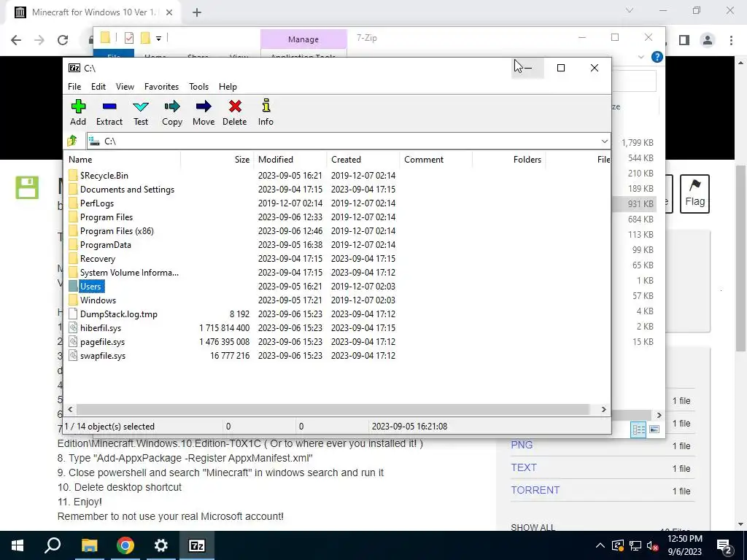Select the swapfile.sys file
747x560 pixels.
(x=103, y=356)
